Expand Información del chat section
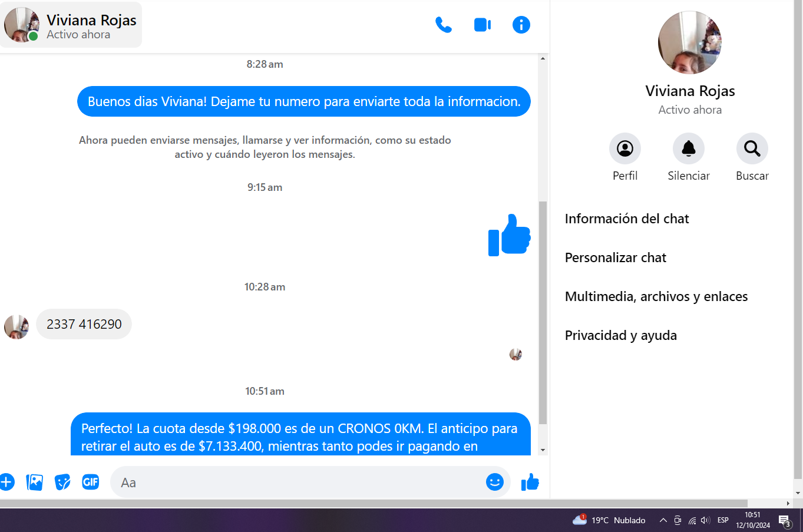 [626, 219]
